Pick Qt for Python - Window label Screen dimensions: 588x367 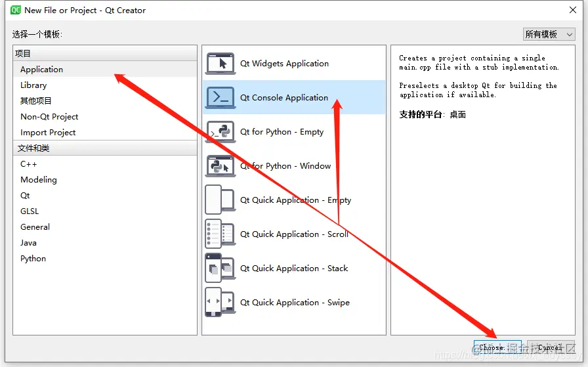tap(285, 166)
